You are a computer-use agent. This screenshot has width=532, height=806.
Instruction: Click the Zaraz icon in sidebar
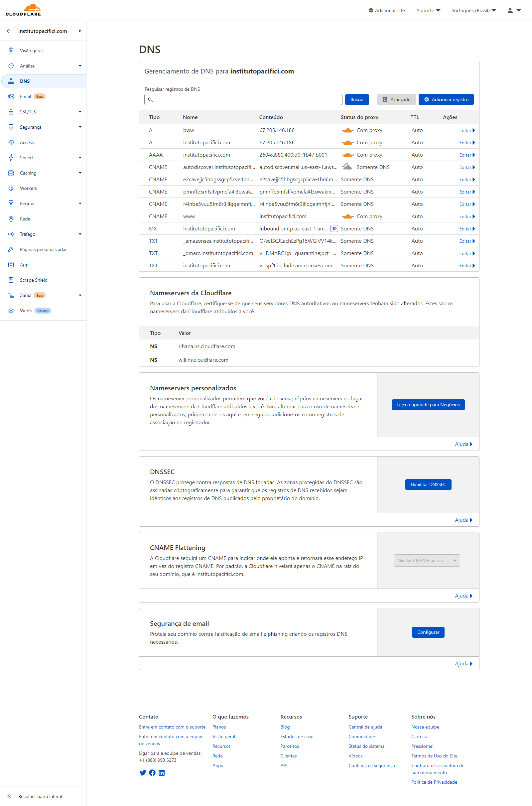[x=11, y=295]
